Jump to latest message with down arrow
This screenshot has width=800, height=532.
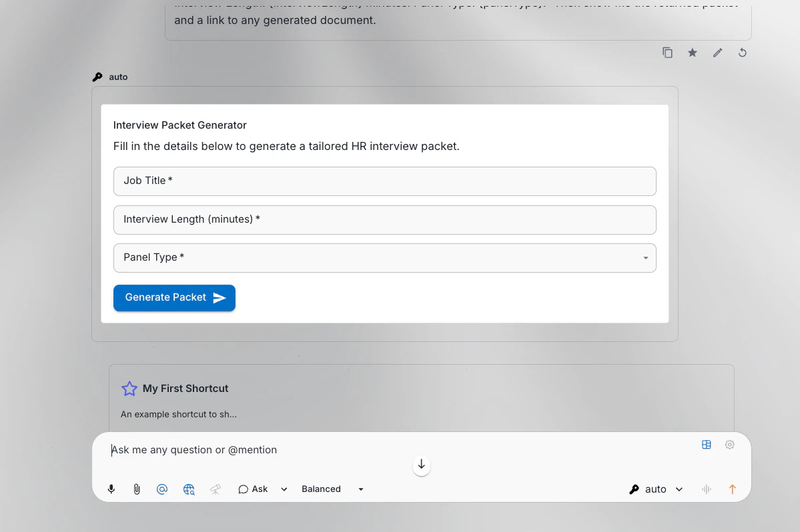click(422, 465)
